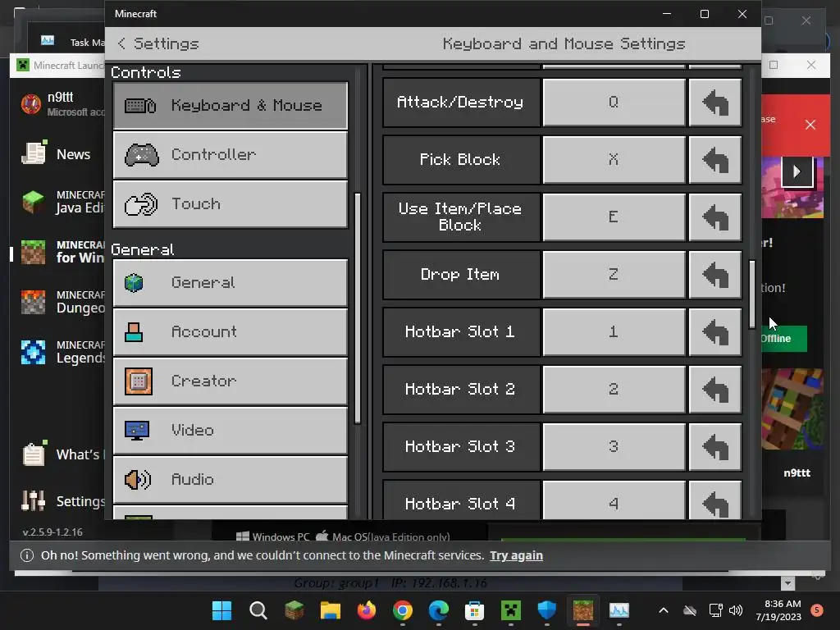Select Minecraft Java Edition in the launcher
The height and width of the screenshot is (630, 840).
click(58, 203)
